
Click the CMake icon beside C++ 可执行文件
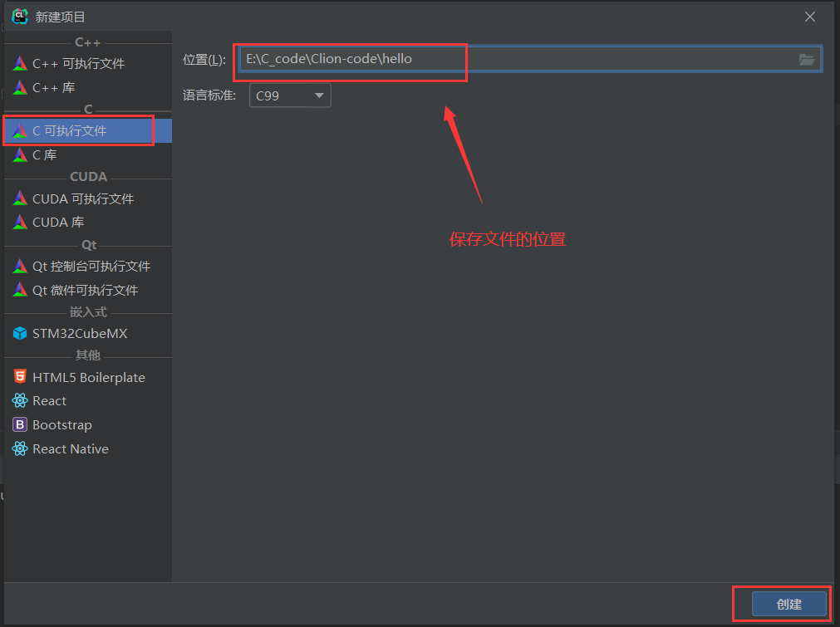20,63
